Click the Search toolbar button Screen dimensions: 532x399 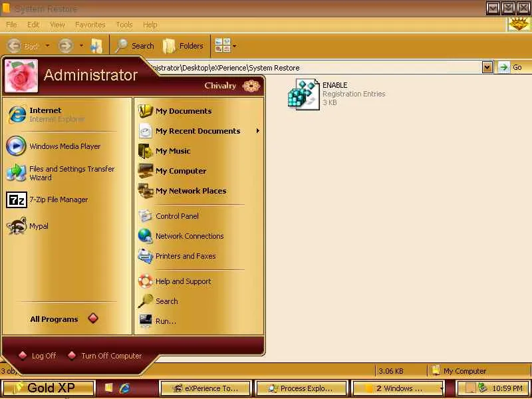(x=134, y=46)
